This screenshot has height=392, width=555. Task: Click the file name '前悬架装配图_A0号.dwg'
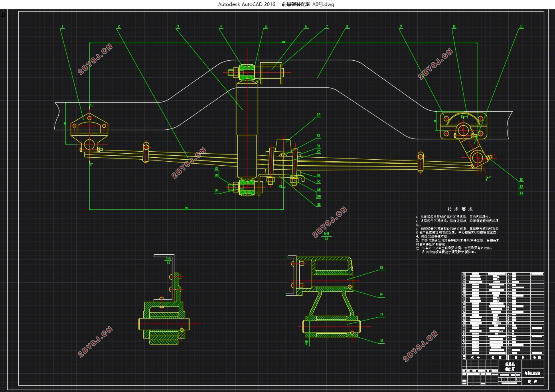(x=308, y=4)
